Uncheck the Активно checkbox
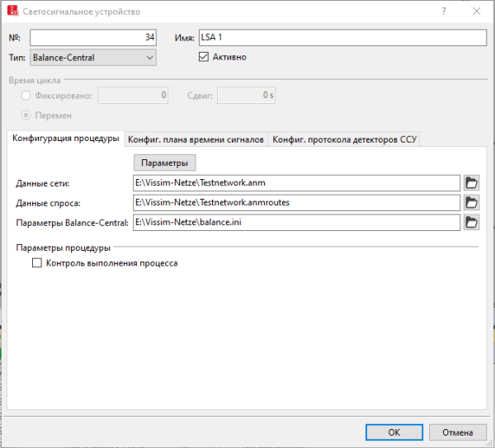 pyautogui.click(x=205, y=57)
